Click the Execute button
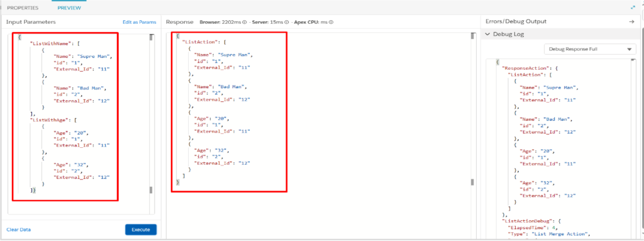Viewport: 644px width, 241px height. point(141,230)
